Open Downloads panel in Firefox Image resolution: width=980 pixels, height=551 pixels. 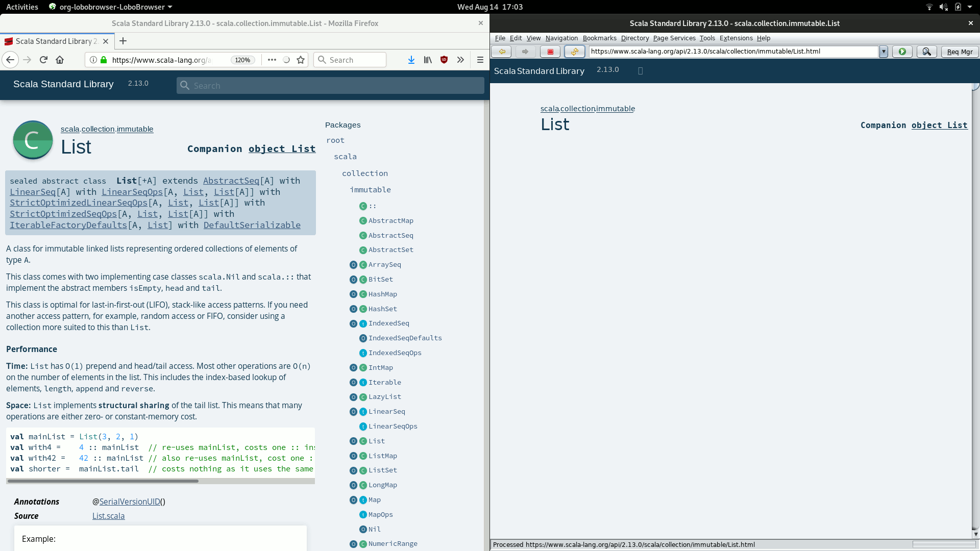(x=411, y=60)
